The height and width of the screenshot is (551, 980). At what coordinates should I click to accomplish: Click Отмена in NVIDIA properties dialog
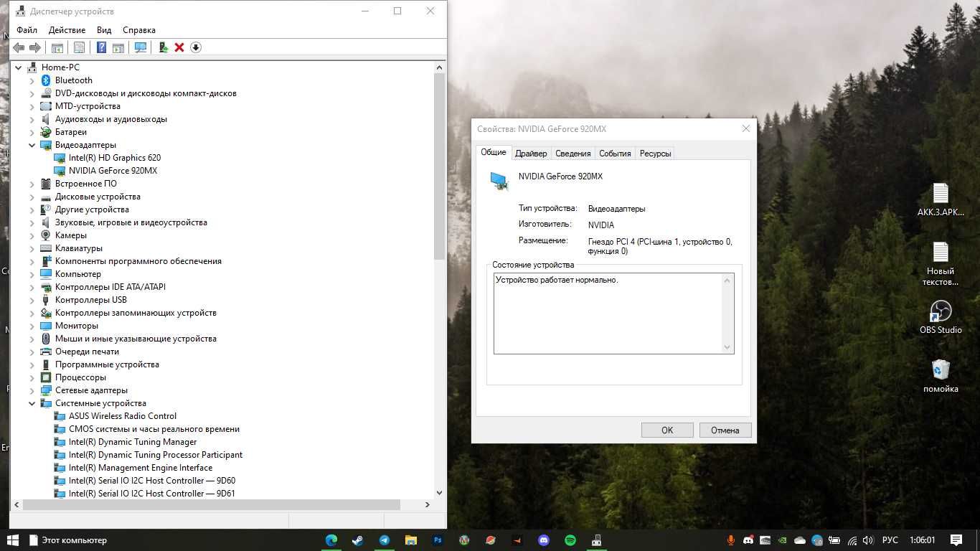point(725,430)
